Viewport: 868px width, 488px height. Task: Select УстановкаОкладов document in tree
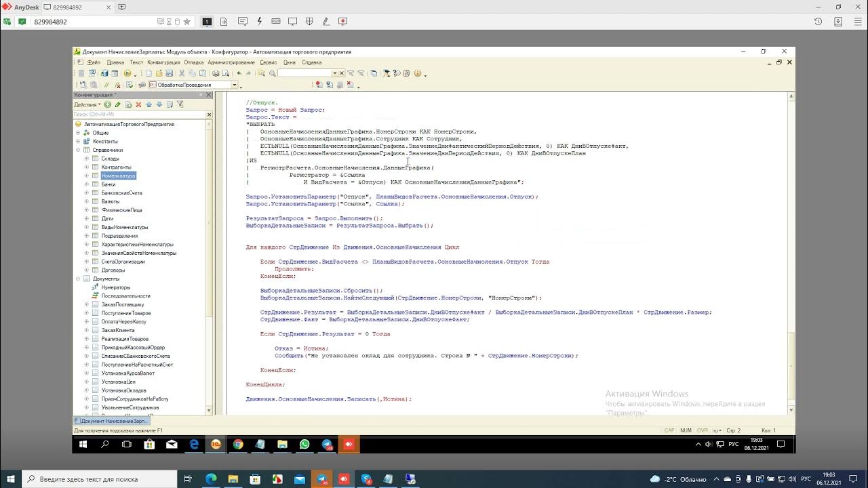click(x=124, y=390)
